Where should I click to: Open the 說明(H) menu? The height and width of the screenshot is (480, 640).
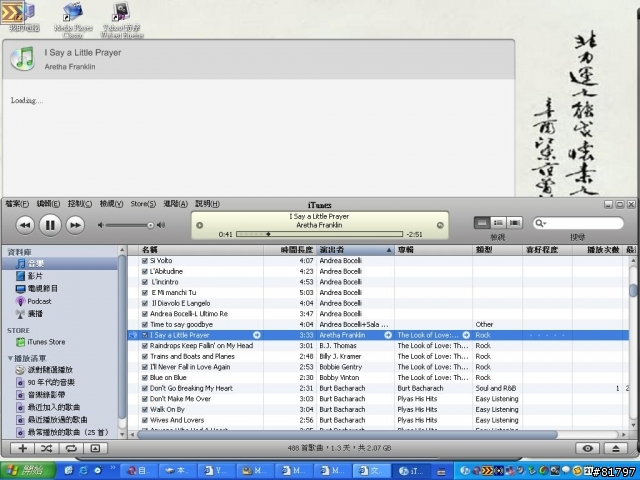tap(207, 204)
